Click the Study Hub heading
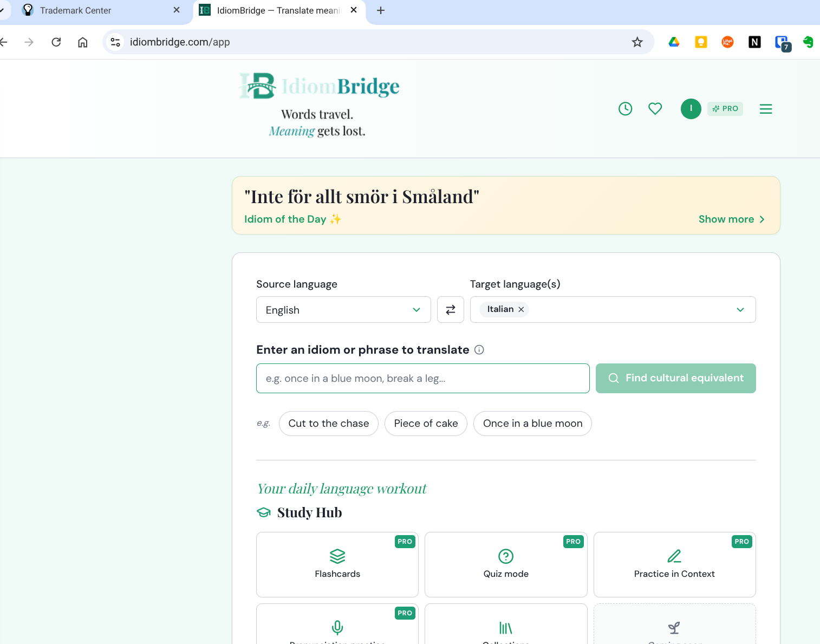 [x=309, y=512]
